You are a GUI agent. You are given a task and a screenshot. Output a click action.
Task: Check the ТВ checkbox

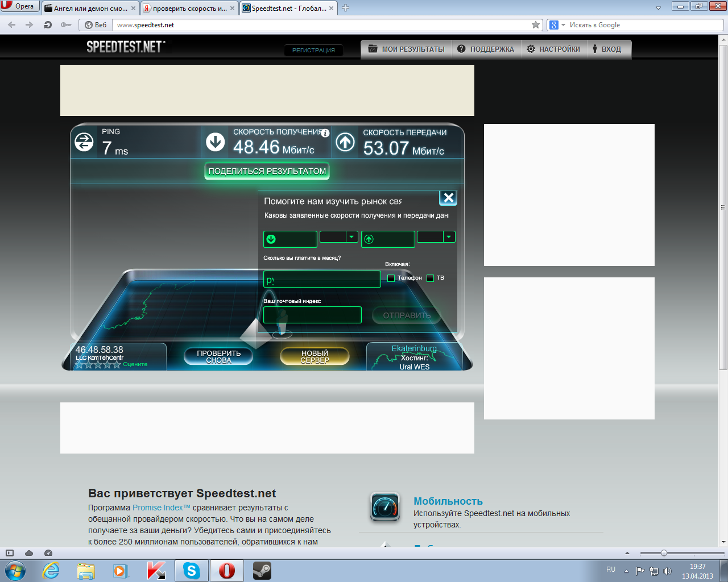point(431,278)
